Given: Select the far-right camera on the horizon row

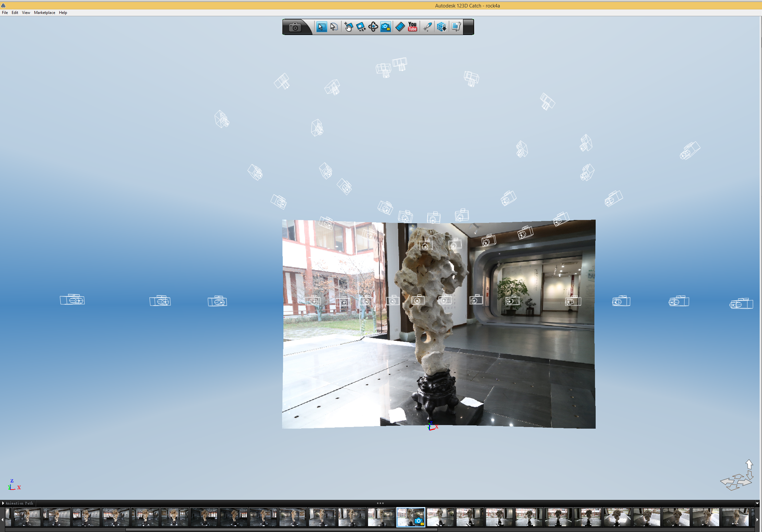Looking at the screenshot, I should tap(742, 304).
